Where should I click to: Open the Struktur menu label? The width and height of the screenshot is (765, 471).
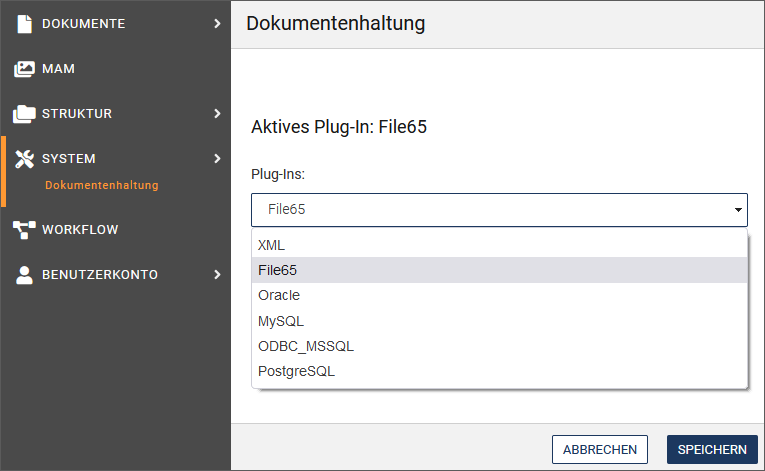point(77,114)
